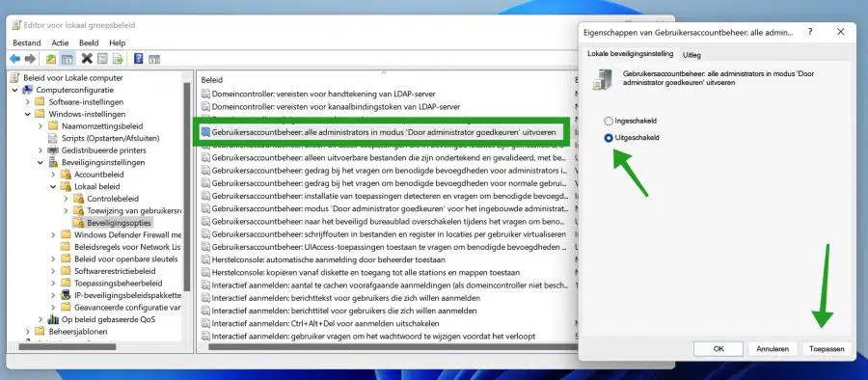Click the Forward arrow in the toolbar
The height and width of the screenshot is (380, 868).
pyautogui.click(x=31, y=59)
